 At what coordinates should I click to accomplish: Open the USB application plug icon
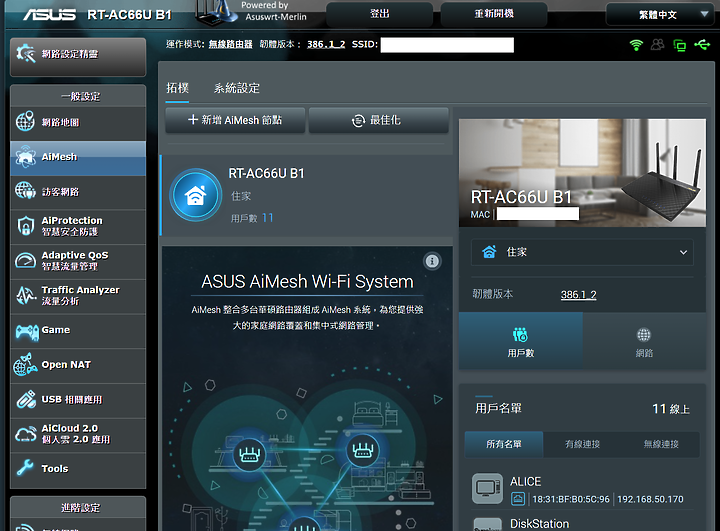tap(26, 399)
